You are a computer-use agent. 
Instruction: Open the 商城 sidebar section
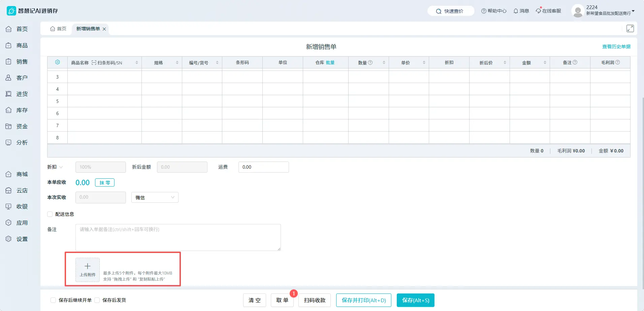(x=17, y=174)
